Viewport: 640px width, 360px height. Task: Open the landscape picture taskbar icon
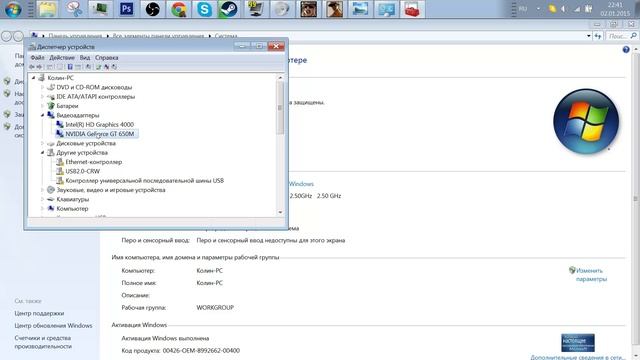pyautogui.click(x=360, y=9)
